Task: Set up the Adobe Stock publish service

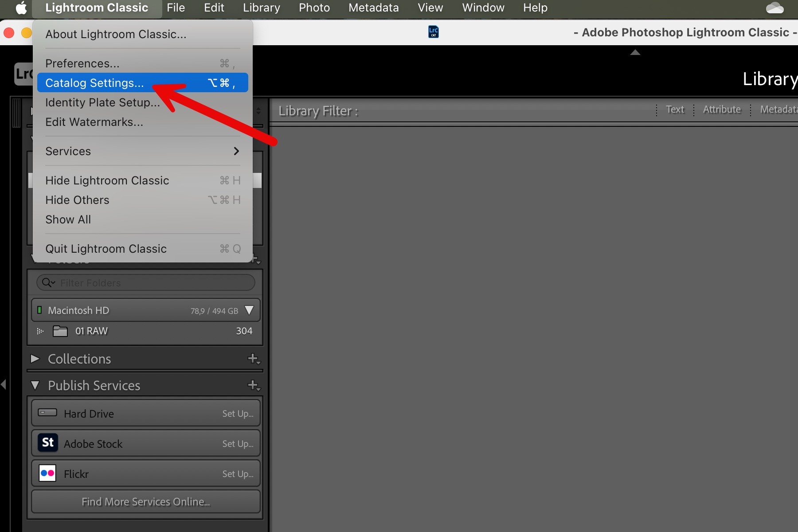Action: [x=238, y=443]
